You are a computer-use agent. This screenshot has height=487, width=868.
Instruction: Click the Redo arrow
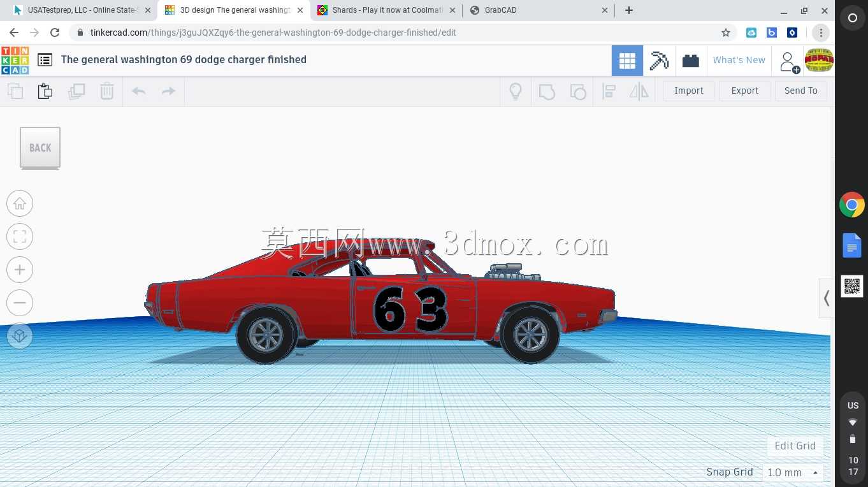[168, 91]
